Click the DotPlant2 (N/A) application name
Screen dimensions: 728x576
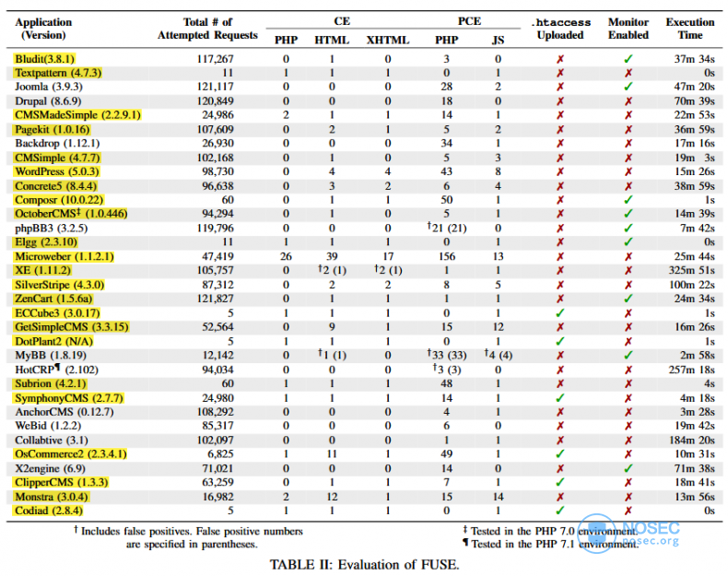pyautogui.click(x=53, y=342)
